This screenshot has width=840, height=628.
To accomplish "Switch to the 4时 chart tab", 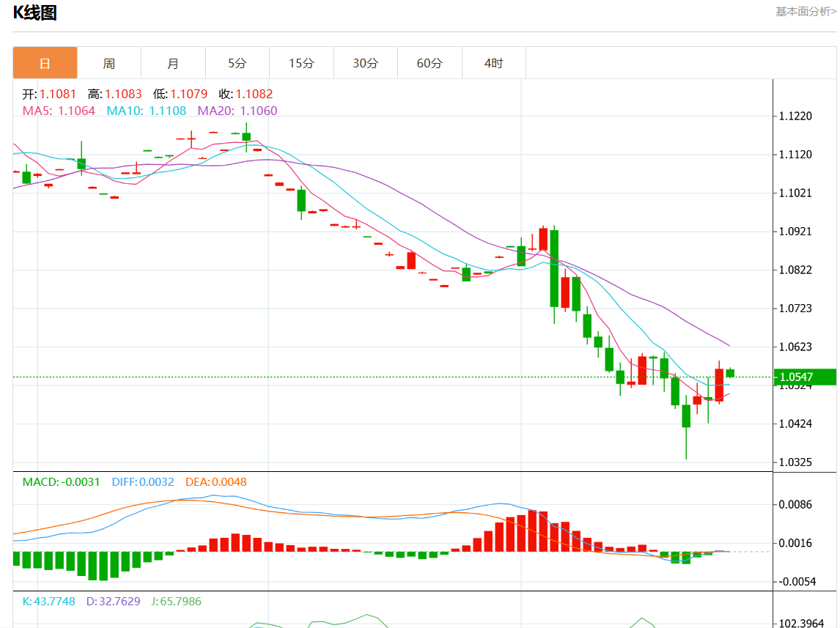I will pyautogui.click(x=493, y=63).
